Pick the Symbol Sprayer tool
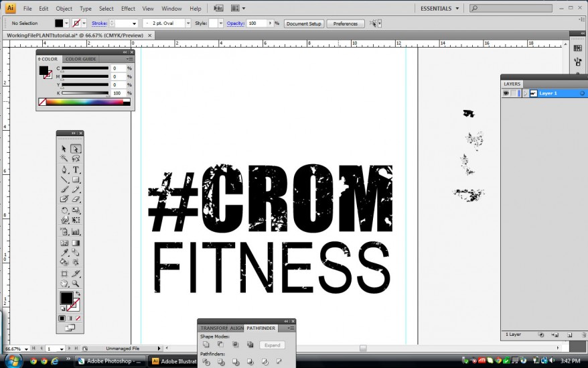 click(x=64, y=232)
